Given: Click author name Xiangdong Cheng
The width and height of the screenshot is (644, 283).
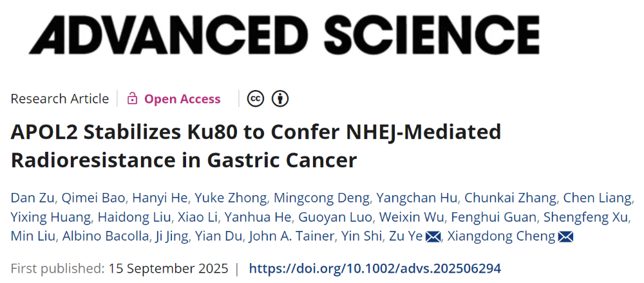Looking at the screenshot, I should coord(500,236).
